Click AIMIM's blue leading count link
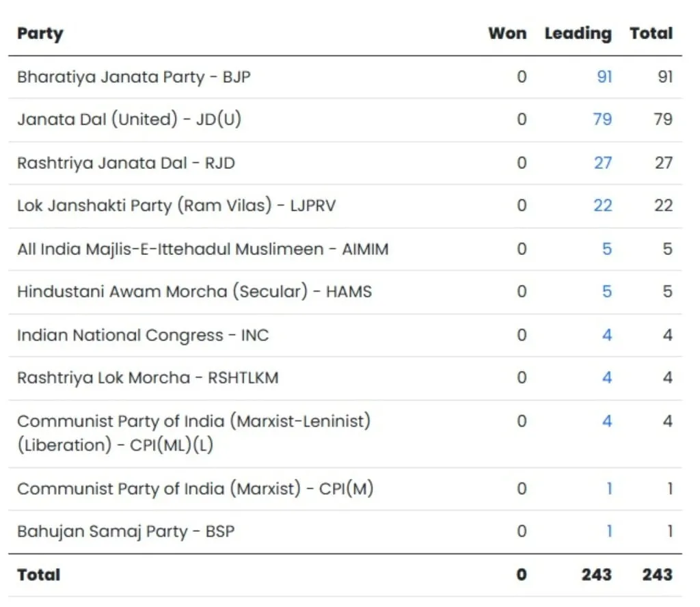Image resolution: width=700 pixels, height=607 pixels. (x=607, y=249)
